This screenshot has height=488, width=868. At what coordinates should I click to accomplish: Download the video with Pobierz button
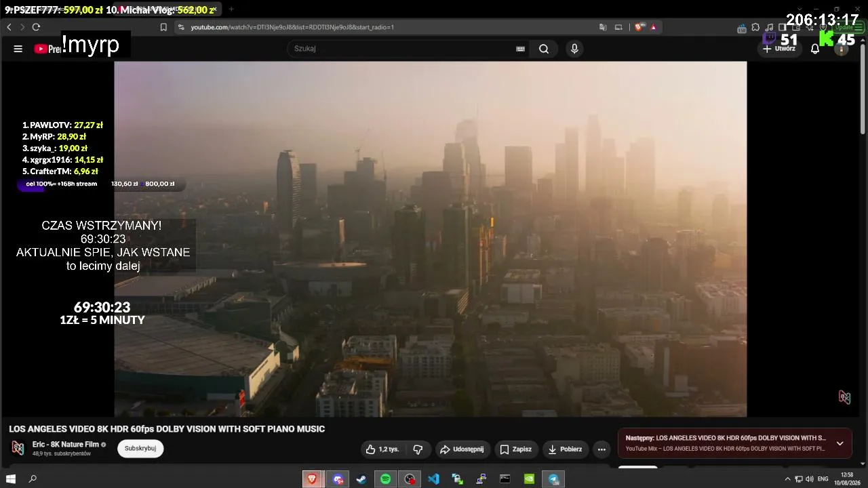coord(565,449)
